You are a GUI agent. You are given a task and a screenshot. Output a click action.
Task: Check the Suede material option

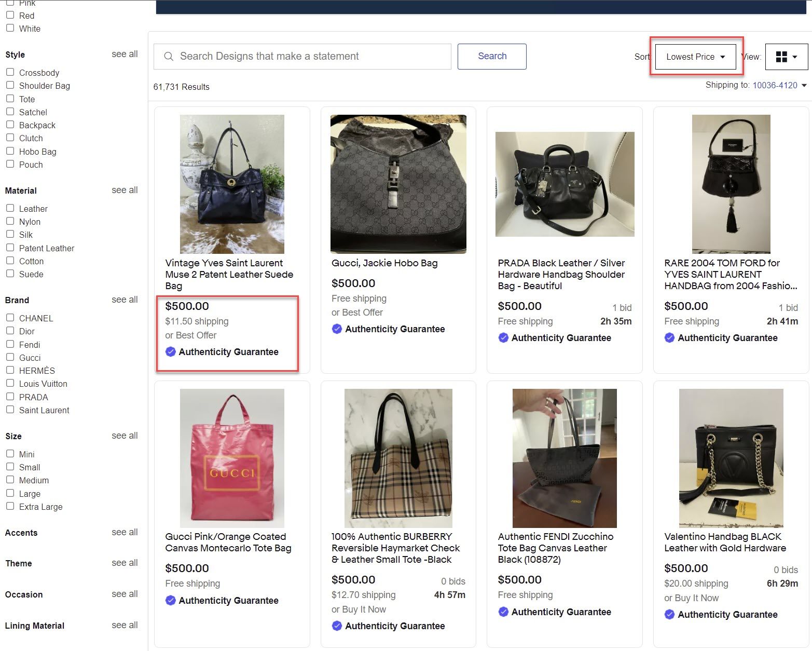click(10, 274)
